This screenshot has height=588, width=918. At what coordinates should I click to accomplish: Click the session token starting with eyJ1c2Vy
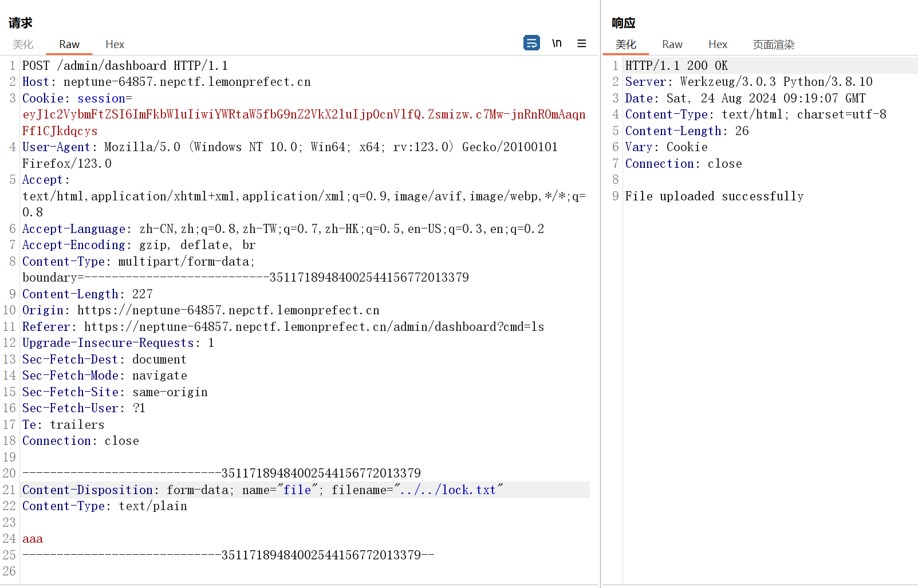[x=304, y=123]
